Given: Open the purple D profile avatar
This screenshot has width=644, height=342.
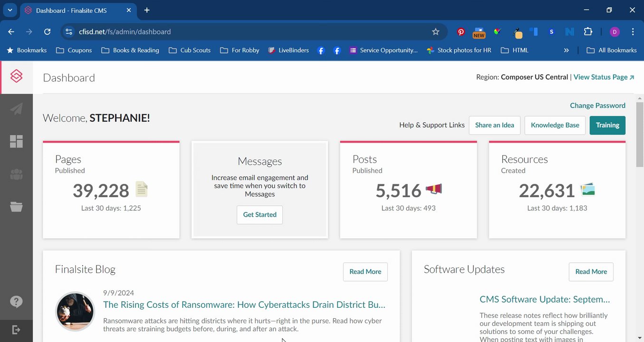Looking at the screenshot, I should (x=615, y=32).
